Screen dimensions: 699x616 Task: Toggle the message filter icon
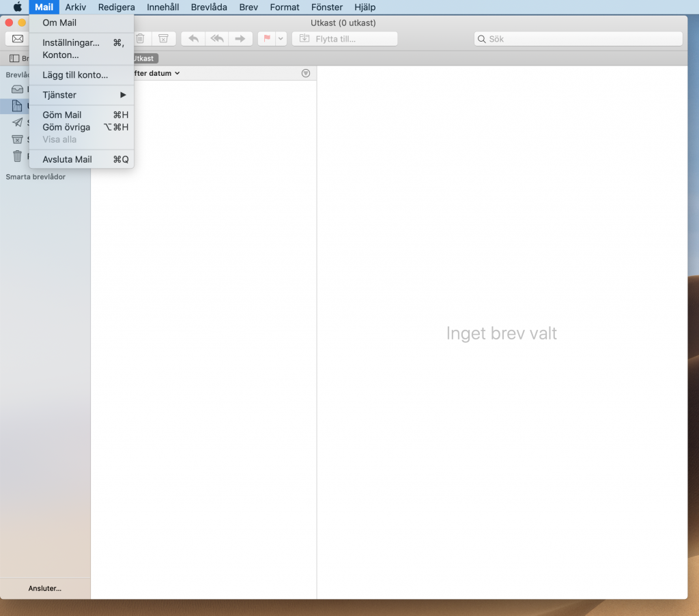click(x=306, y=73)
